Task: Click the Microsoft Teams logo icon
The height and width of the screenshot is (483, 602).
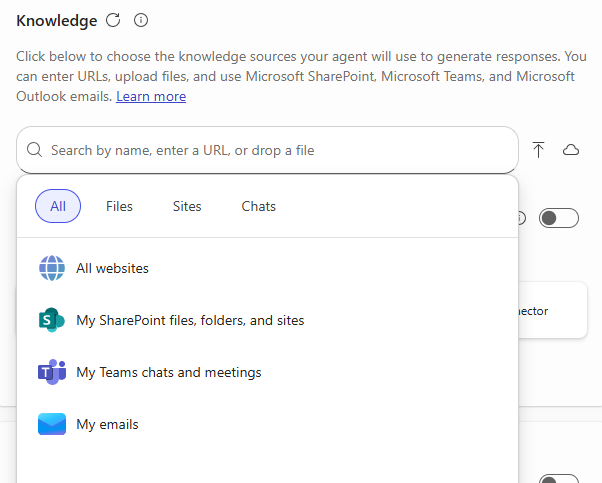Action: pyautogui.click(x=51, y=372)
